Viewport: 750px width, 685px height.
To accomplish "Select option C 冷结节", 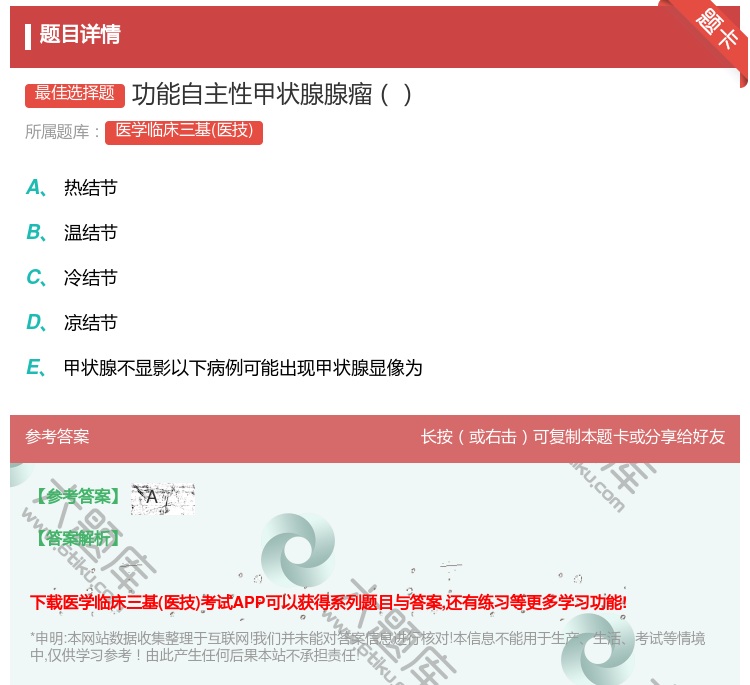I will pyautogui.click(x=72, y=277).
